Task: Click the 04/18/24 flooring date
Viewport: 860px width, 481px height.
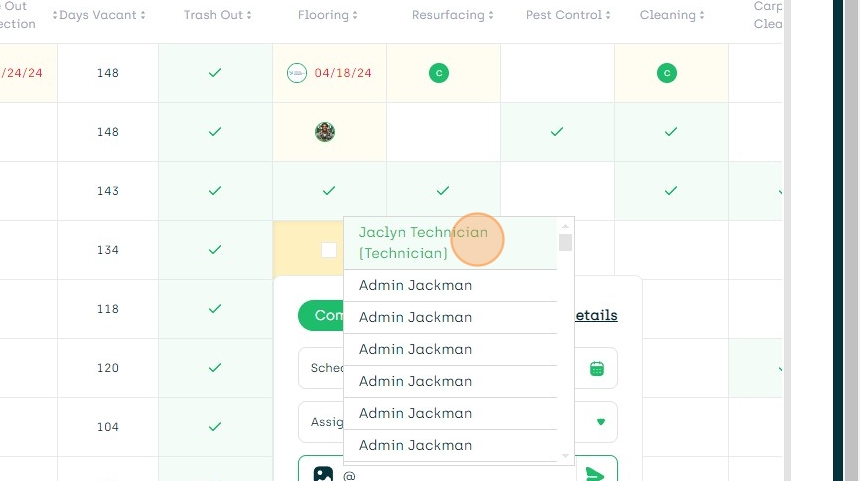Action: tap(343, 73)
